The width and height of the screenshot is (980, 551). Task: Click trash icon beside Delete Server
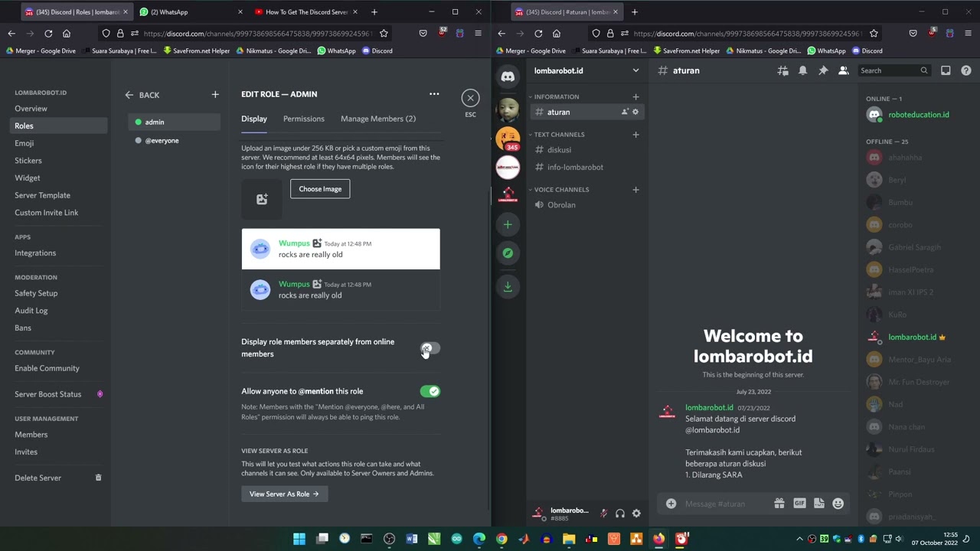point(98,478)
